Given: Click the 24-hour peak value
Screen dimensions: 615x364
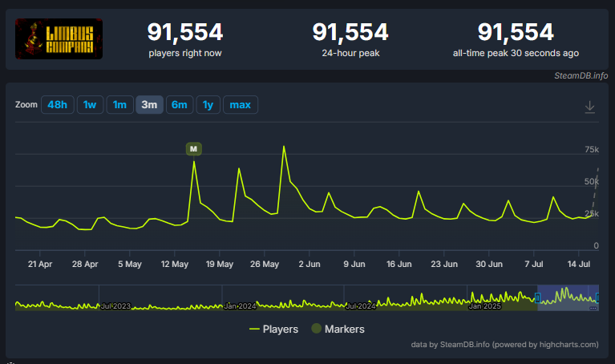Looking at the screenshot, I should pyautogui.click(x=350, y=32).
